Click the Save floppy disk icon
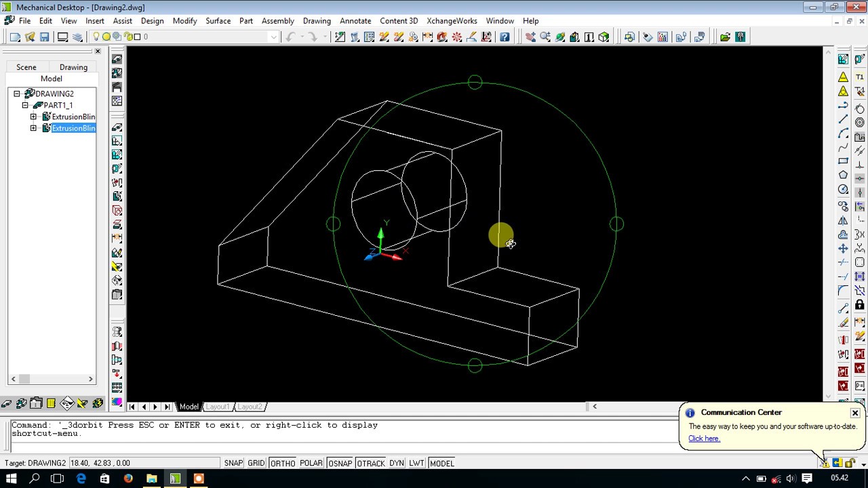This screenshot has height=488, width=868. [x=45, y=37]
